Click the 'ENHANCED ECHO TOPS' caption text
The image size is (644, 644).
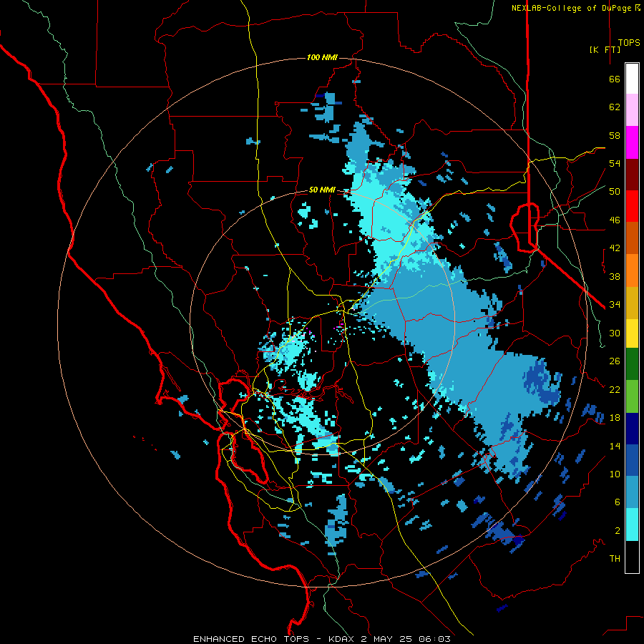251,639
